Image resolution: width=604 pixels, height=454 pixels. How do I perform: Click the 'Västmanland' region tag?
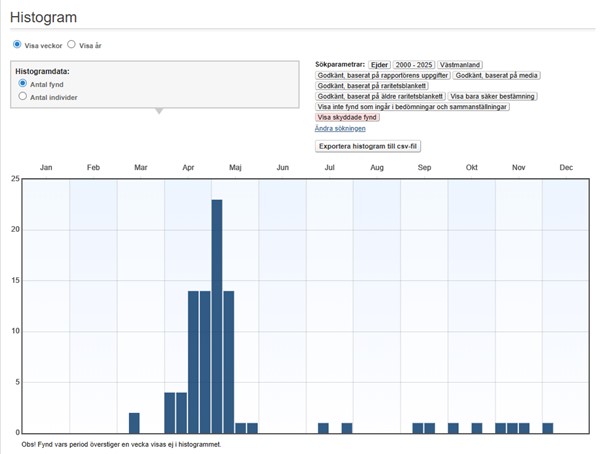click(x=465, y=64)
